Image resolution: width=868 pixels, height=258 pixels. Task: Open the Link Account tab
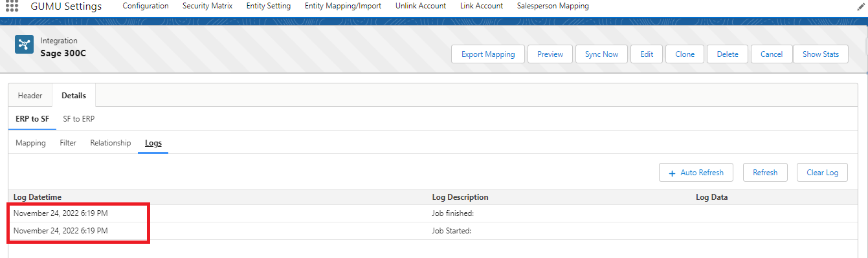pyautogui.click(x=482, y=6)
